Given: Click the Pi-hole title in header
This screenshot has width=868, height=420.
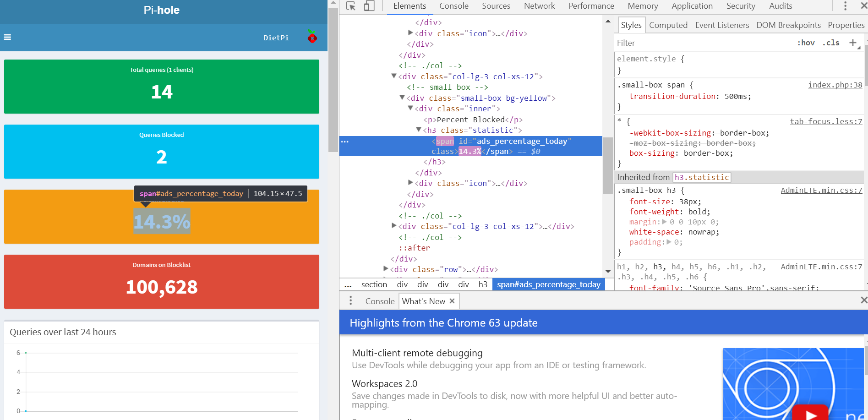Looking at the screenshot, I should (161, 10).
